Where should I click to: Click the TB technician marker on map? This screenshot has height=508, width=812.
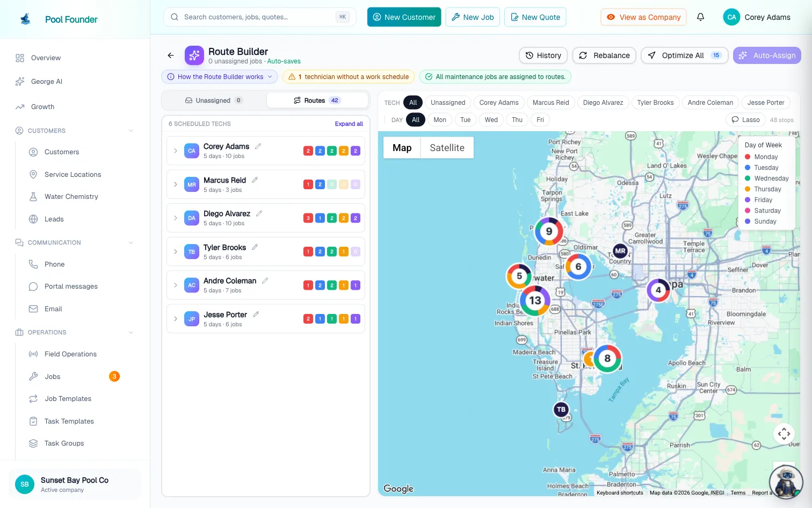click(561, 410)
